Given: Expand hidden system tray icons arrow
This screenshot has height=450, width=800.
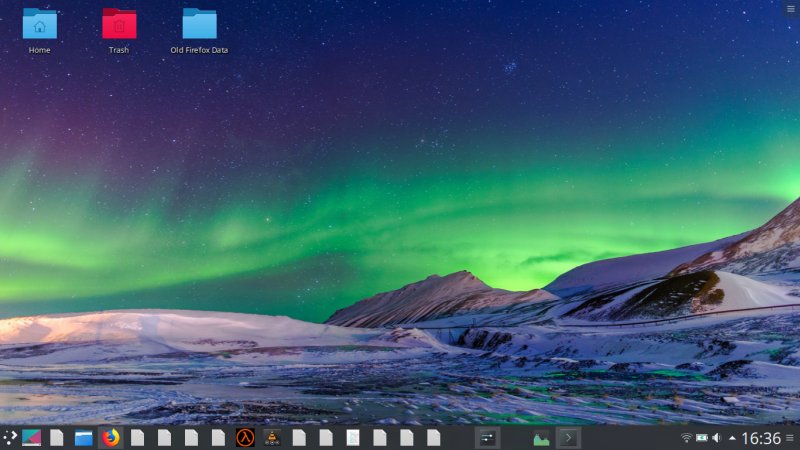Looking at the screenshot, I should [732, 438].
